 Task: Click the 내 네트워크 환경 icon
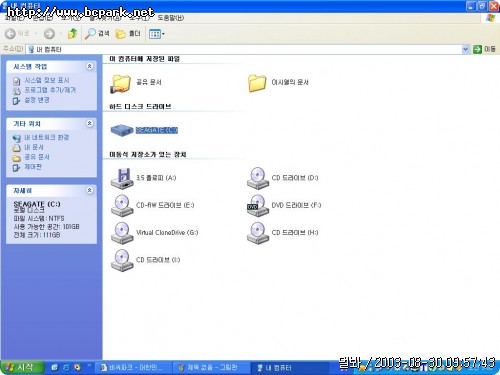(16, 138)
